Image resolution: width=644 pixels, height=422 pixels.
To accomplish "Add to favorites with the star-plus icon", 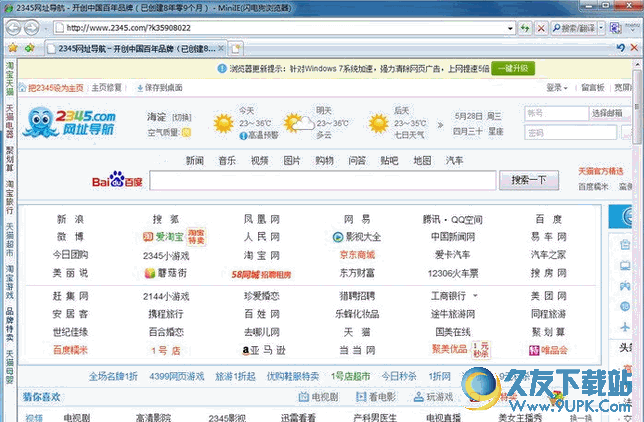I will tap(30, 48).
